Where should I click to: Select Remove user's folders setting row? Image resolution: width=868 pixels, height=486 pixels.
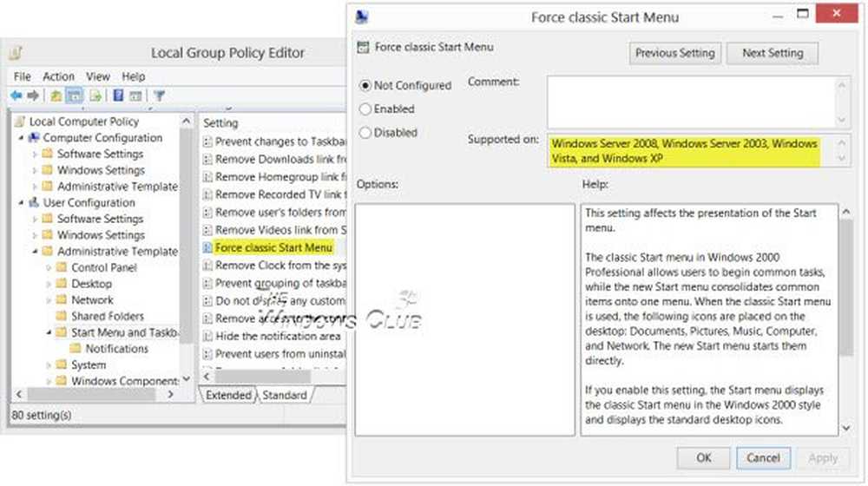(274, 213)
